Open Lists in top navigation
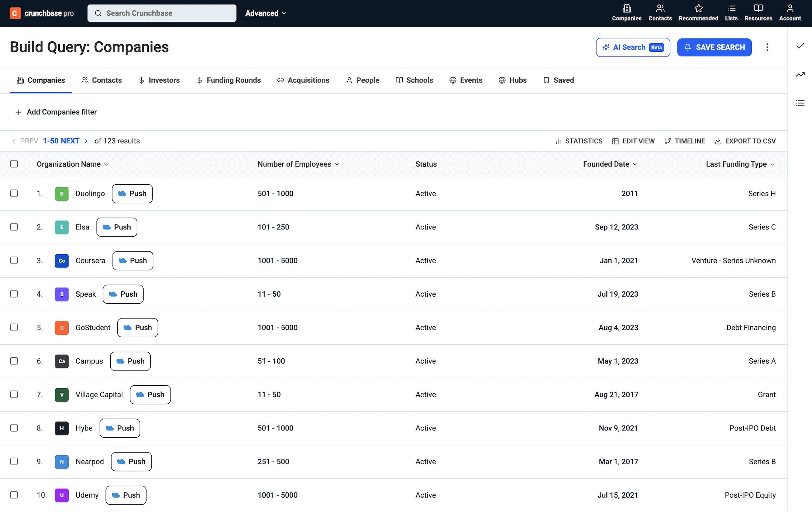This screenshot has height=512, width=812. (731, 13)
